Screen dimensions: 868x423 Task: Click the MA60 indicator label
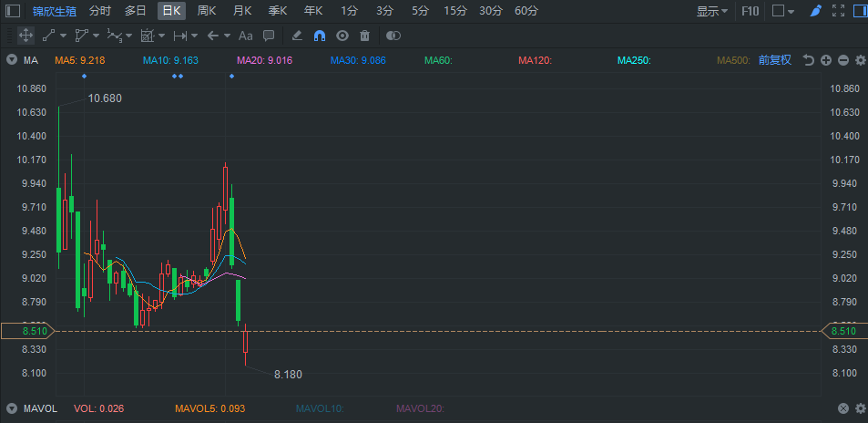click(x=438, y=60)
